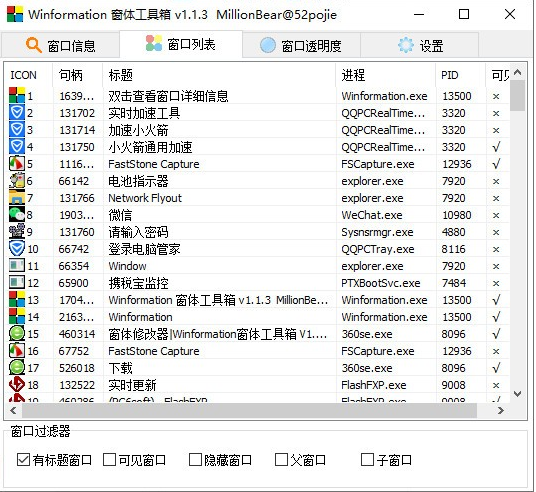The width and height of the screenshot is (536, 492).
Task: Click the PTXBootSvc.exe process cell
Action: (x=381, y=283)
